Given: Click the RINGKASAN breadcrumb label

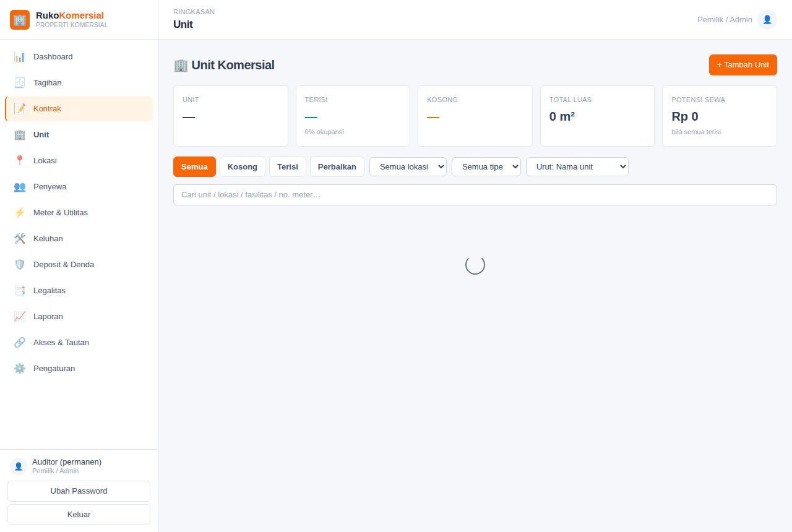Looking at the screenshot, I should click(x=194, y=12).
